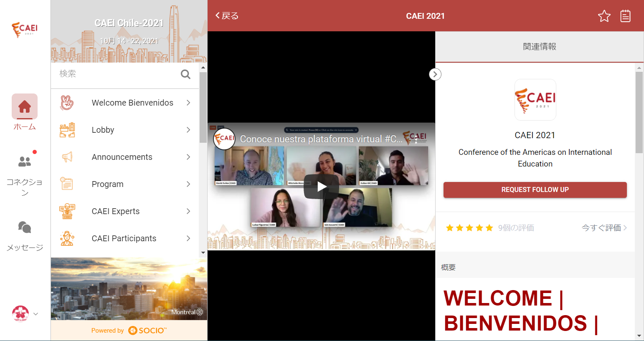
Task: Click the search magnifier icon
Action: pyautogui.click(x=185, y=74)
